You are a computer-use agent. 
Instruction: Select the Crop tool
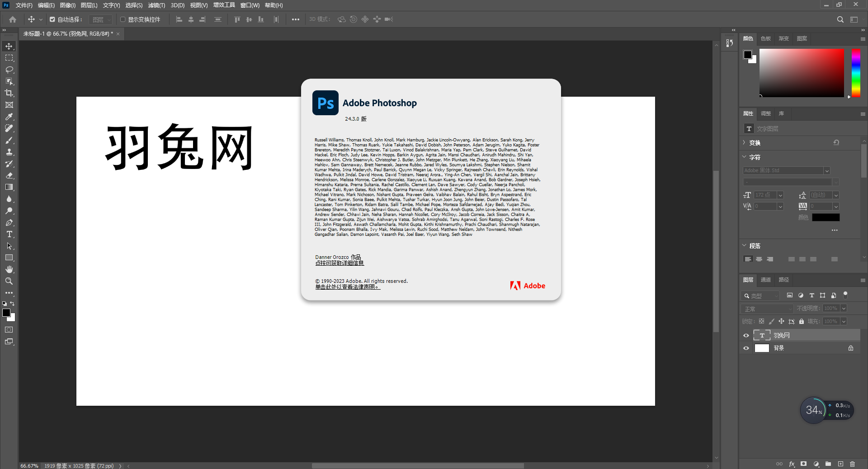(9, 93)
